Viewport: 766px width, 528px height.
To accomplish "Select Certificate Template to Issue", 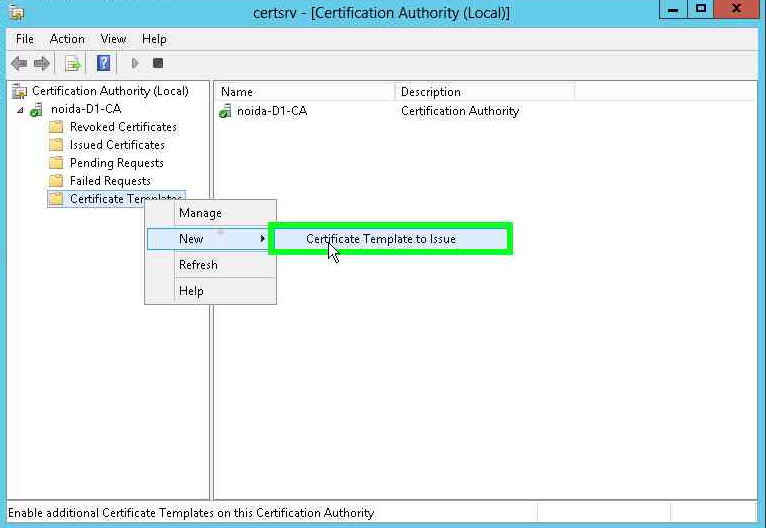I will [x=390, y=239].
